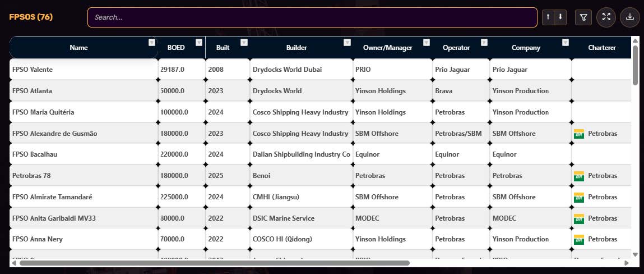Screen dimensions: 644x274
Task: Select the FPSO Bacalhau name cell
Action: coord(84,155)
